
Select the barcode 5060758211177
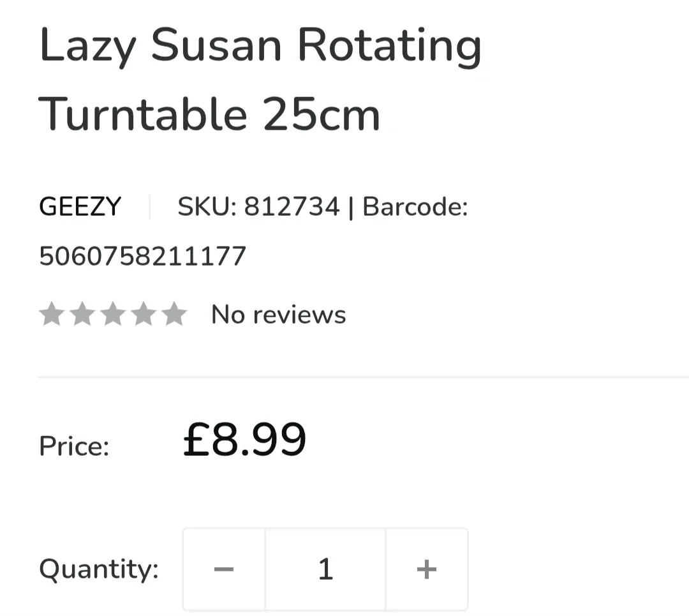pyautogui.click(x=142, y=255)
